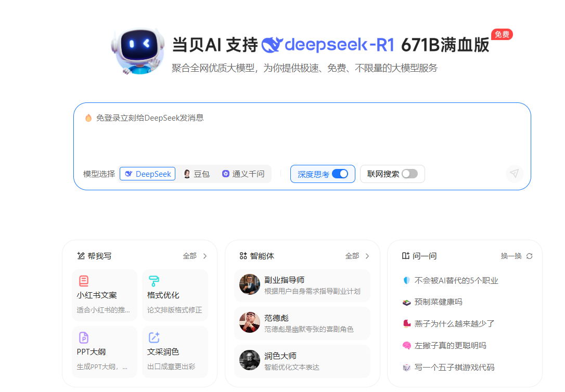
Task: Click the 润色大师 avatar
Action: 250,360
